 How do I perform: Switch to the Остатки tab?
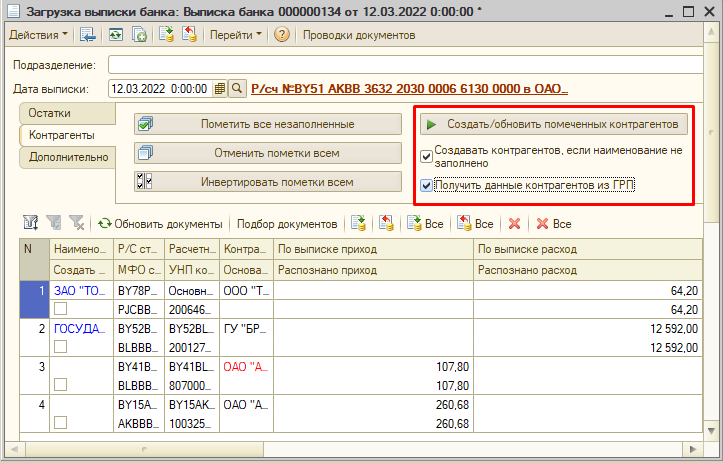point(50,113)
